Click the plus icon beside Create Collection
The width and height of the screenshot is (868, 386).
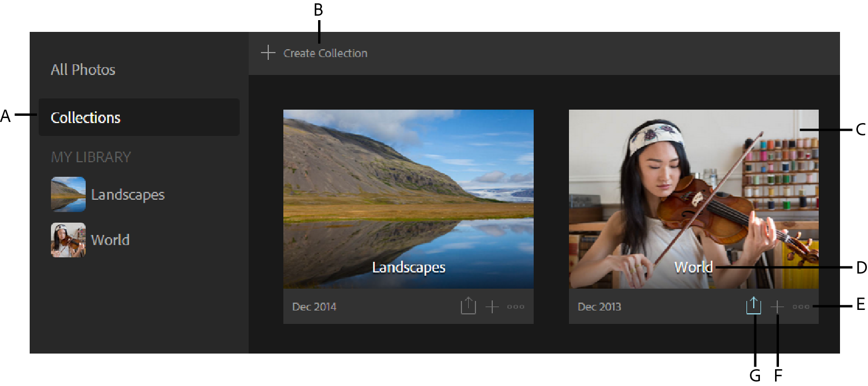268,53
